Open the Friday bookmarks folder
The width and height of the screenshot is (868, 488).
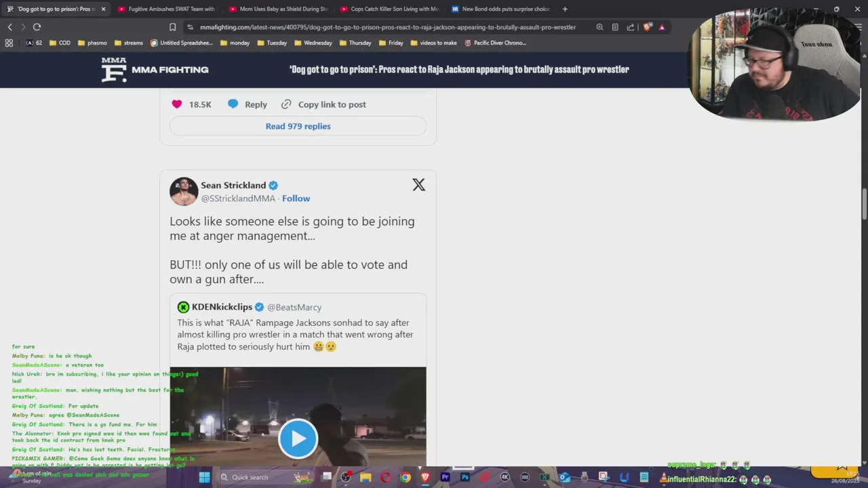391,43
